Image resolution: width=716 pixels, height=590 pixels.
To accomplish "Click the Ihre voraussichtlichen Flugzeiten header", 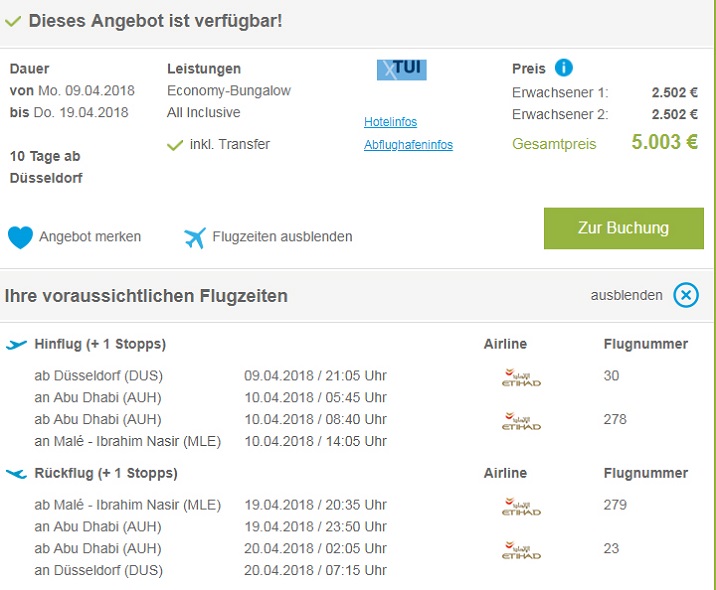I will point(146,296).
